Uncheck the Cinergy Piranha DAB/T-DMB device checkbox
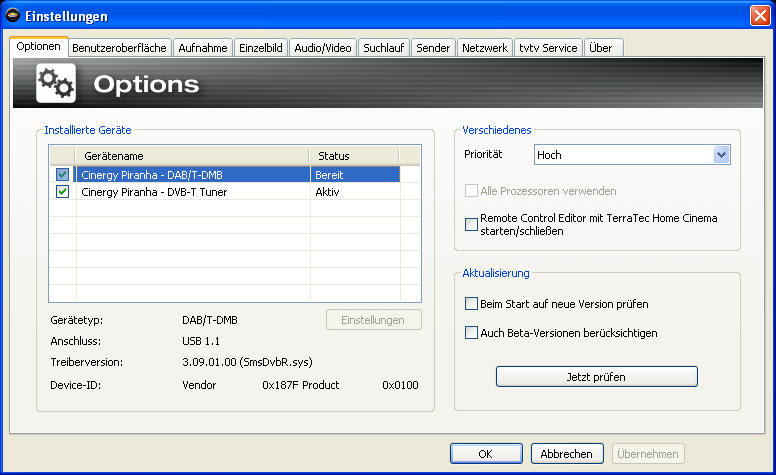 pos(63,175)
